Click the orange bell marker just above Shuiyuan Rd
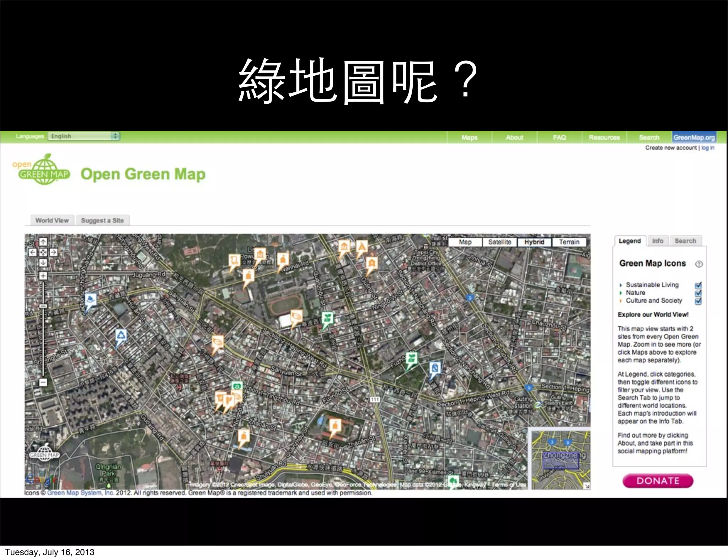This screenshot has height=560, width=728. coord(243,437)
